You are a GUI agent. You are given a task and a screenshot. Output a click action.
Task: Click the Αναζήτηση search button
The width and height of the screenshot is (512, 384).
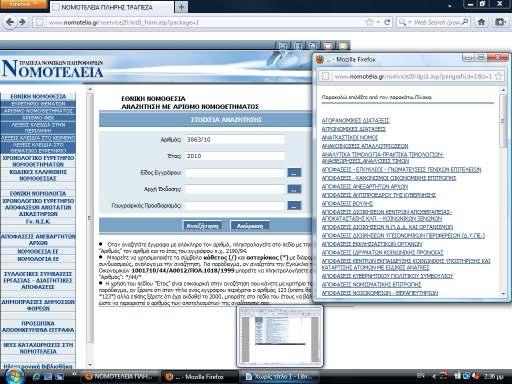(202, 226)
